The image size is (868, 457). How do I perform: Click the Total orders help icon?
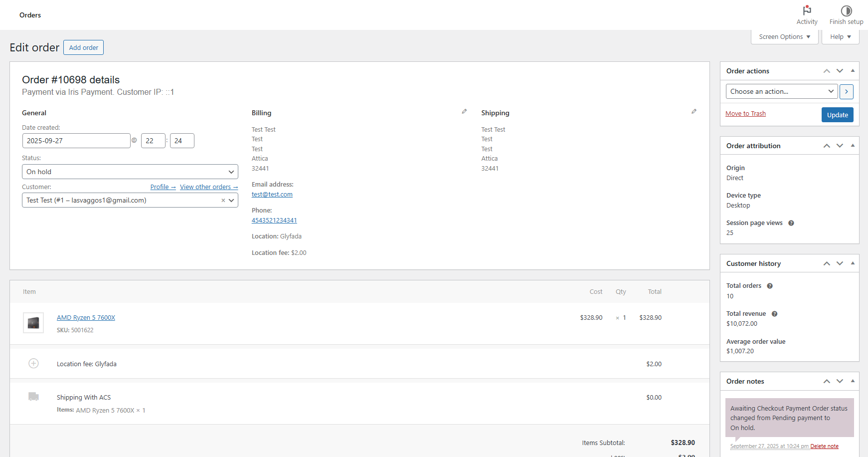point(770,286)
